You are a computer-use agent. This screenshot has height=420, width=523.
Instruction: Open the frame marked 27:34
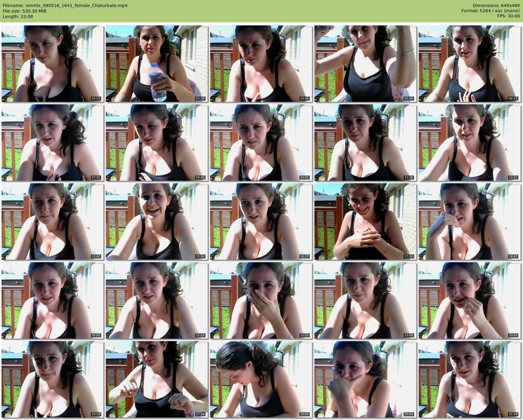click(x=157, y=379)
